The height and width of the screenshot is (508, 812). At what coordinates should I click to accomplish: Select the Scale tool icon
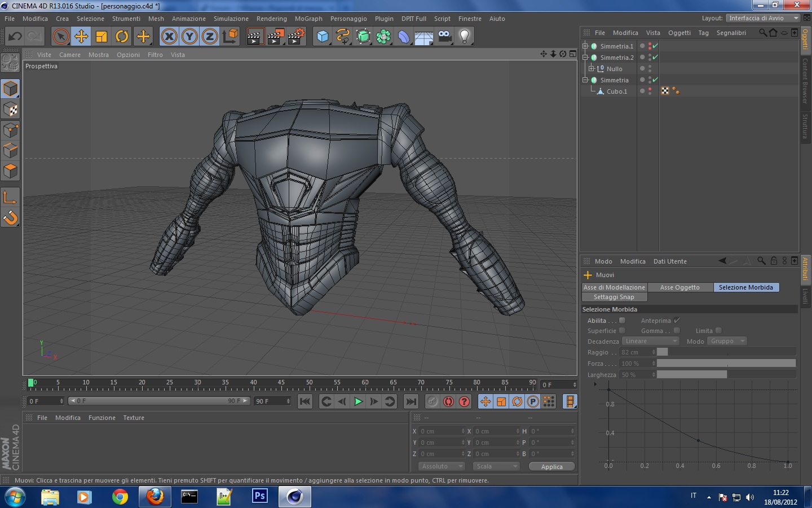pos(101,37)
